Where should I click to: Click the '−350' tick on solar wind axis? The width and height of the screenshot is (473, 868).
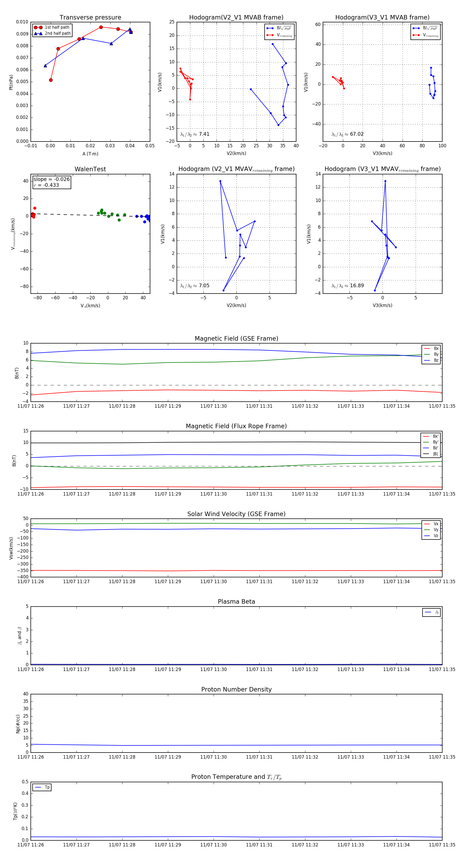click(22, 571)
